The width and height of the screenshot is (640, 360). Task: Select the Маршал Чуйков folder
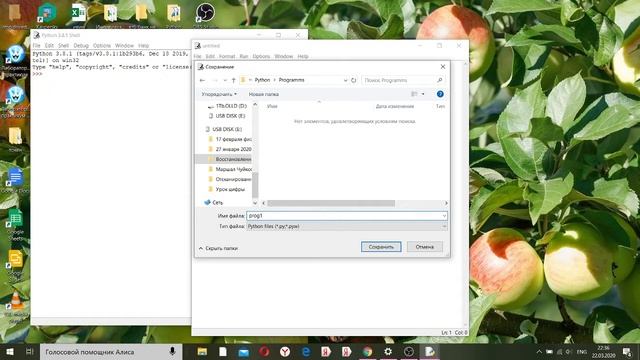(229, 169)
